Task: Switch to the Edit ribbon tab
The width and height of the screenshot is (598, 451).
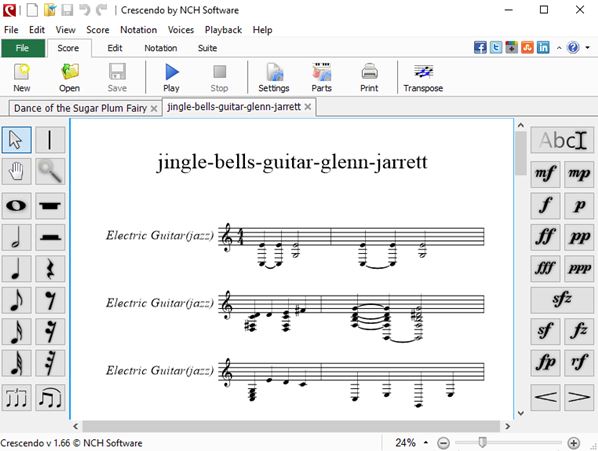Action: pyautogui.click(x=115, y=48)
